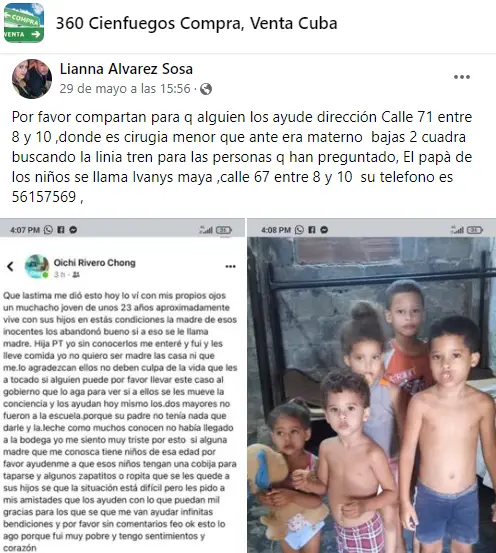Viewport: 496px width, 553px height.
Task: Tap the back arrow in left screenshot
Action: [x=11, y=266]
